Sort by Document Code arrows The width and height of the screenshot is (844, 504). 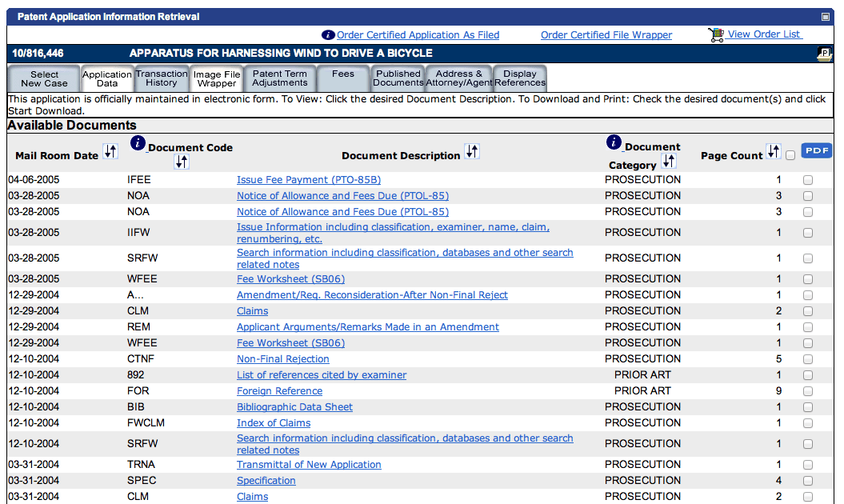[182, 162]
